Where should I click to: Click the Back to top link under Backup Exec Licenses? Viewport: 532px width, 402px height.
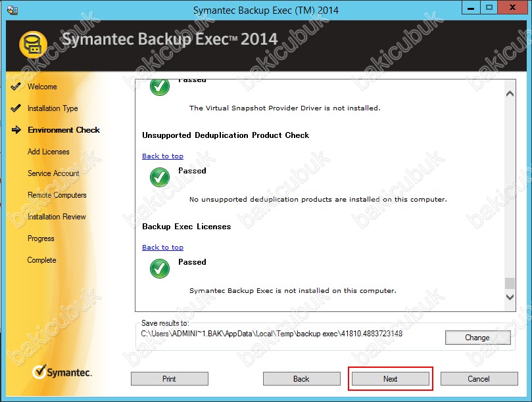[x=163, y=248]
